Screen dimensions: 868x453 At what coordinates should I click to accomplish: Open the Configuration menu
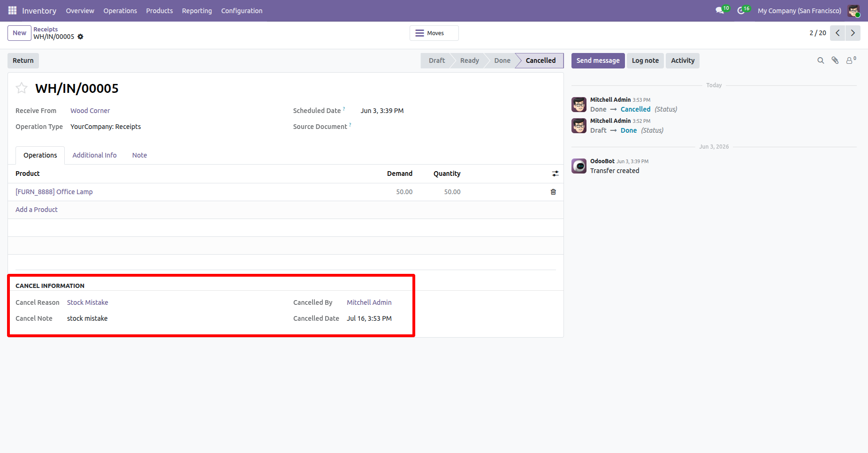pyautogui.click(x=242, y=11)
